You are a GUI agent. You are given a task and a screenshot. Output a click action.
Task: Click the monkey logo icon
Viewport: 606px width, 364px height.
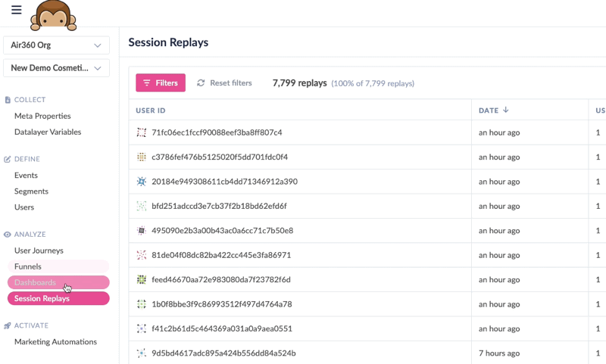point(53,15)
